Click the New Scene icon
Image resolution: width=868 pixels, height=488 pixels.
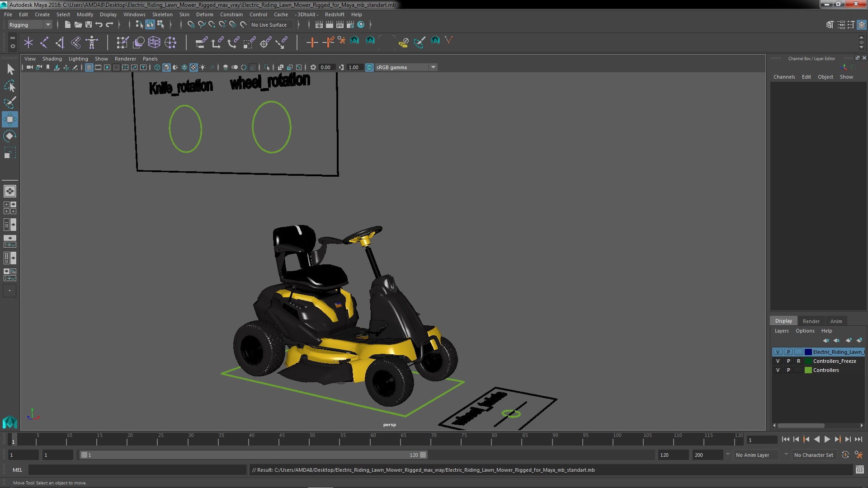click(67, 25)
